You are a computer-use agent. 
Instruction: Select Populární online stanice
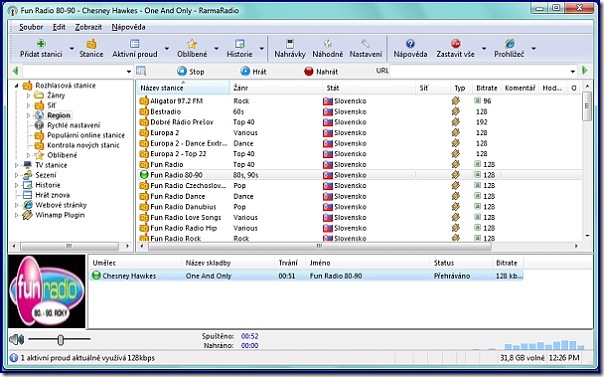[x=86, y=135]
